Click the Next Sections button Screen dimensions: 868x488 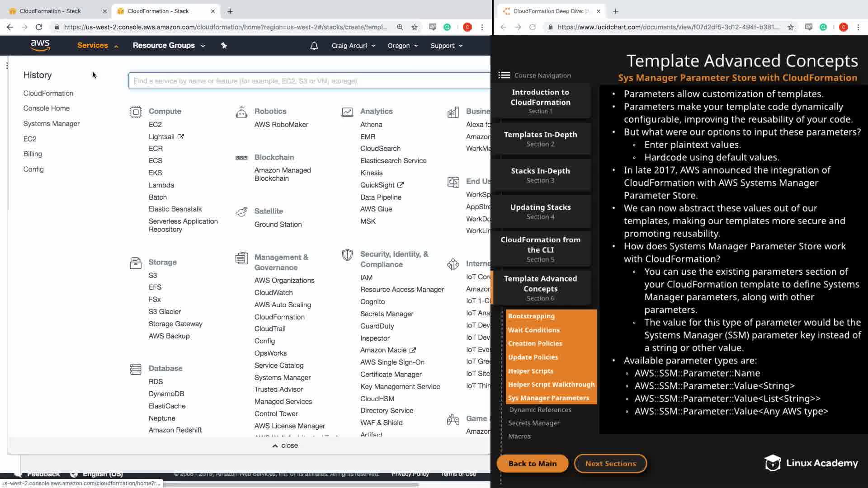[x=610, y=464]
